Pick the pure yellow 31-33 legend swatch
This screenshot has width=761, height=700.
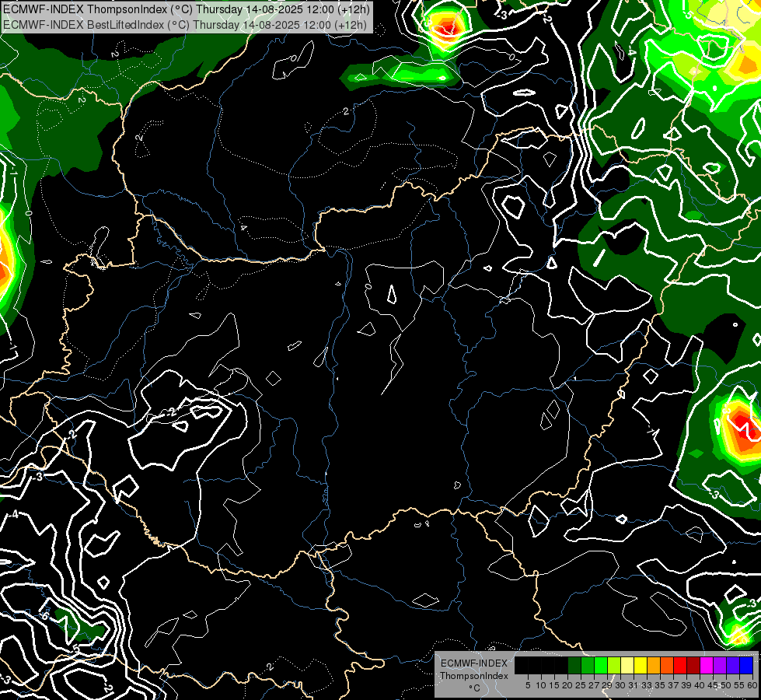(641, 665)
